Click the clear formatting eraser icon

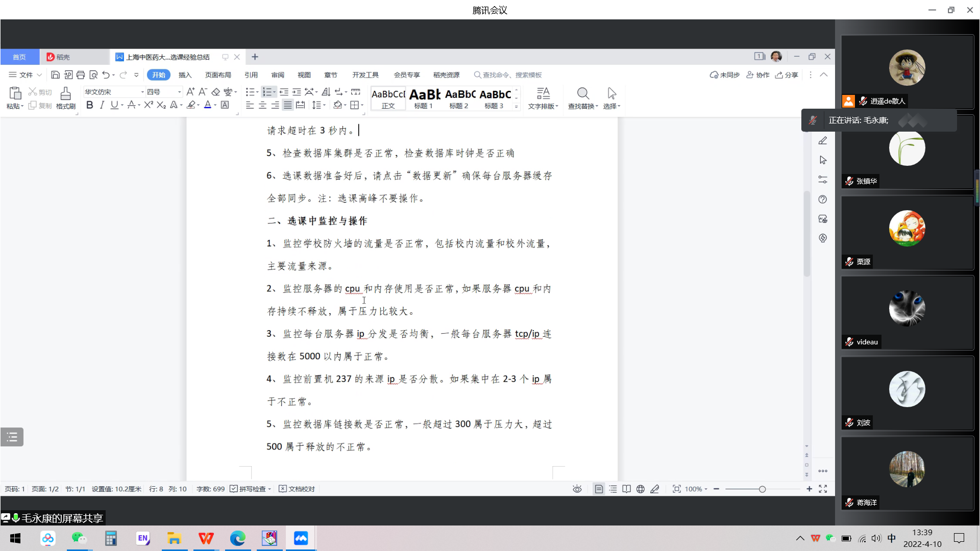[215, 92]
